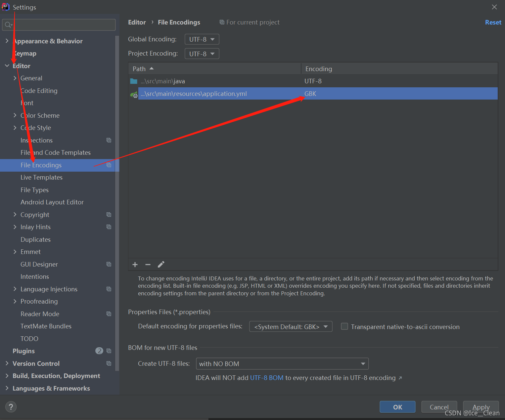Screen dimensions: 505x420
Task: Expand the Inlay Hints node arrow
Action: point(15,227)
